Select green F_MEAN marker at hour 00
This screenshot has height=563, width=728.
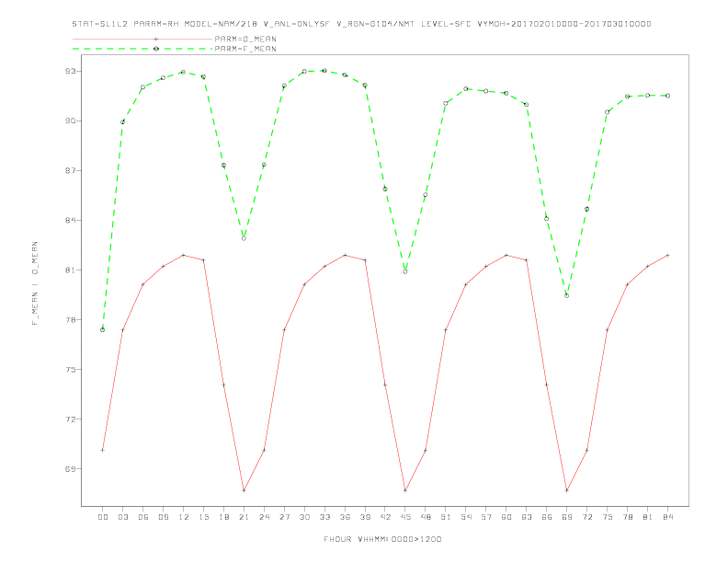click(103, 330)
